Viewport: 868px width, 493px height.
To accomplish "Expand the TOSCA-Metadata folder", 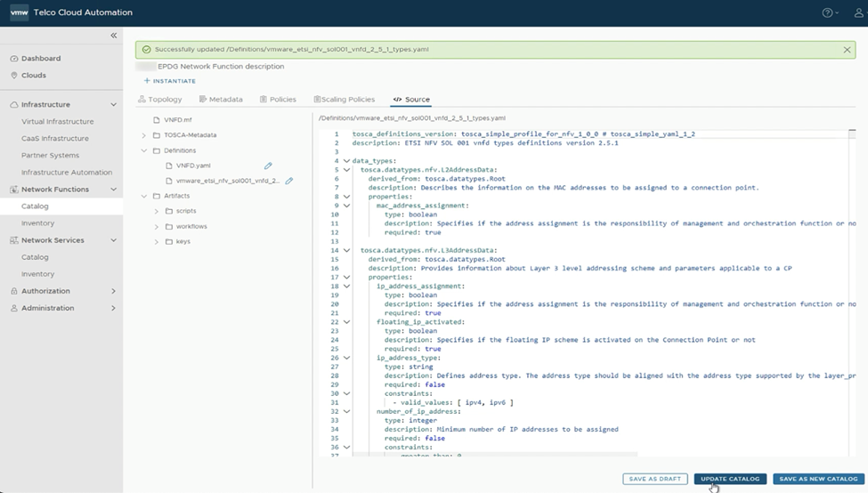I will [x=144, y=135].
